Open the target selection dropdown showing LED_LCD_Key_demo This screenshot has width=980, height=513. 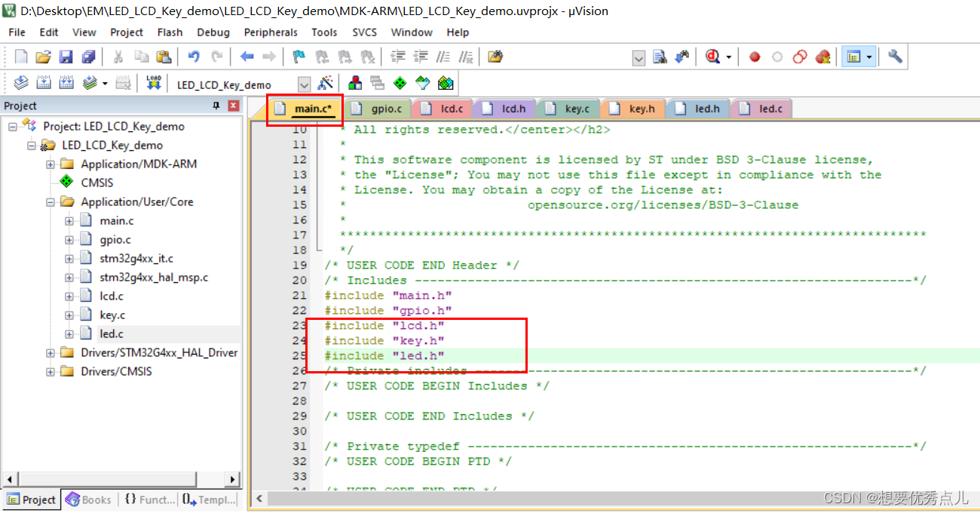tap(304, 84)
